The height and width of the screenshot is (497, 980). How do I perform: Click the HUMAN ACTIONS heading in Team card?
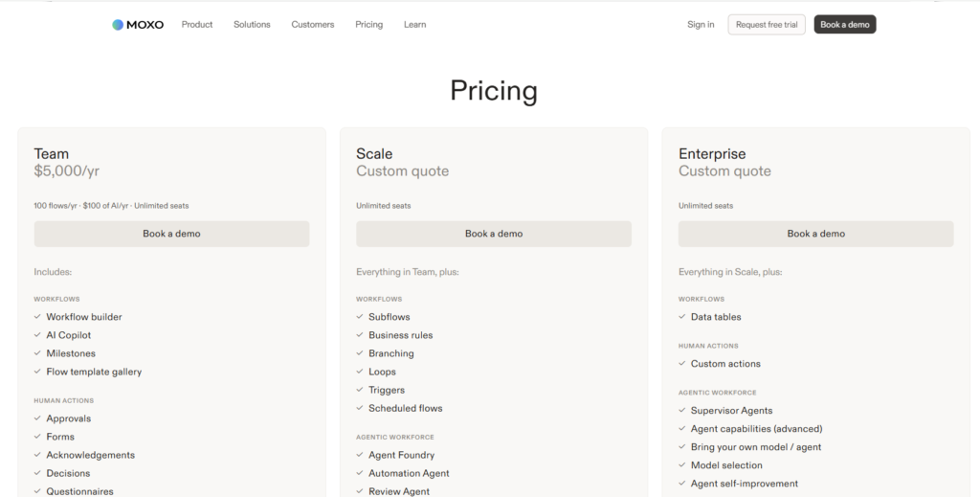click(x=64, y=400)
